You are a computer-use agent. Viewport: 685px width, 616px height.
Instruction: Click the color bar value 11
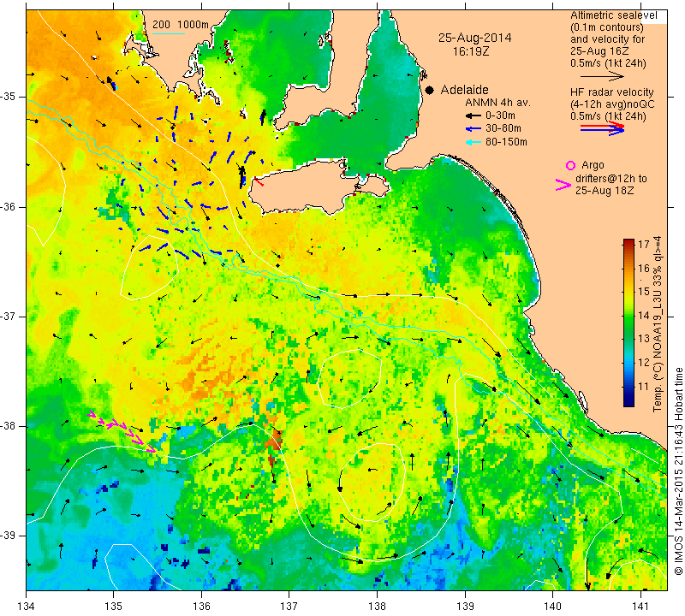coord(644,387)
